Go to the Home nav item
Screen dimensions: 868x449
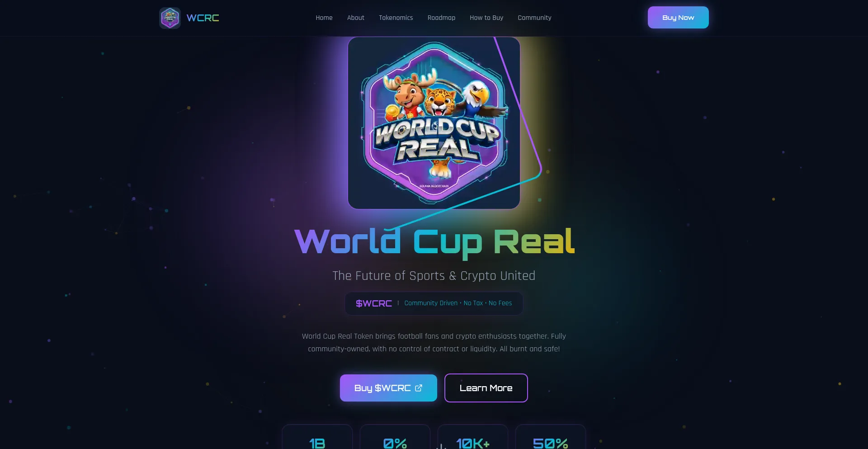(324, 18)
